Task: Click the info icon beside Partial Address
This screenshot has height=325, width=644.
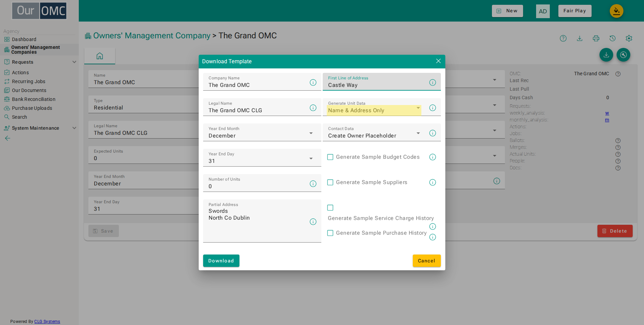Action: pos(313,222)
